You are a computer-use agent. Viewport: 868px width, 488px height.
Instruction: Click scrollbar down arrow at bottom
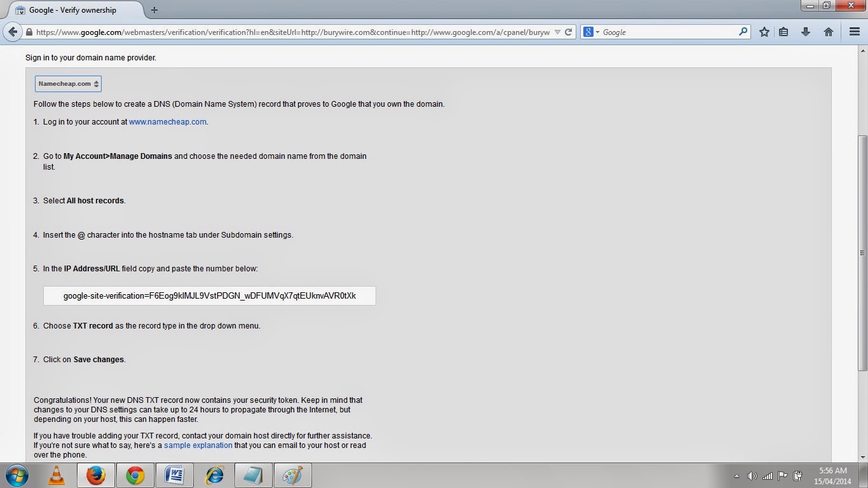point(862,457)
